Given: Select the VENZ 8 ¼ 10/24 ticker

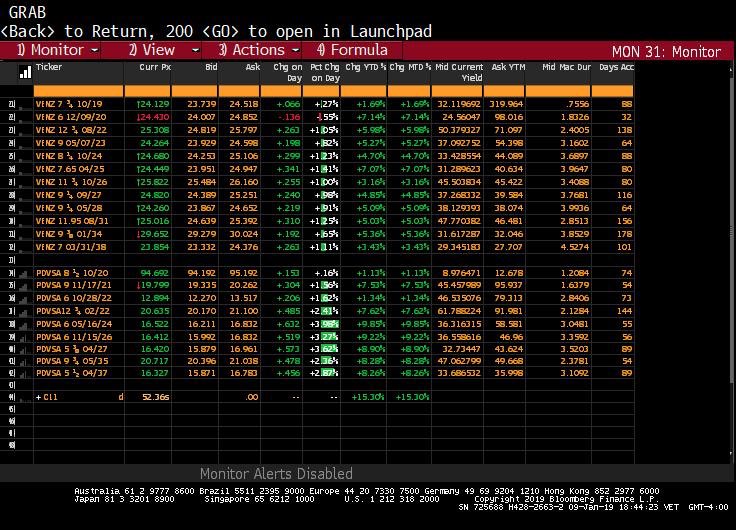Looking at the screenshot, I should (69, 156).
